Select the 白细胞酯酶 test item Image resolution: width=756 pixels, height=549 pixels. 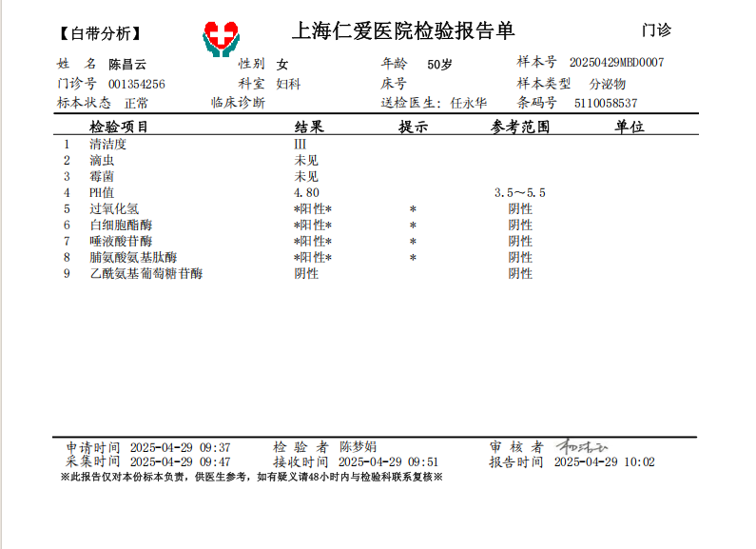121,225
